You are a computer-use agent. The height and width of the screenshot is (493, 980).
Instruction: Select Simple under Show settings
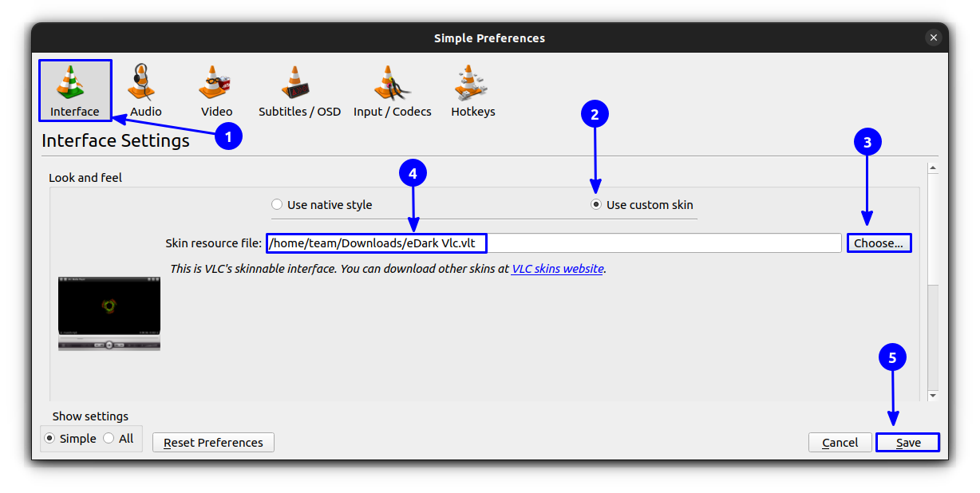(x=70, y=439)
